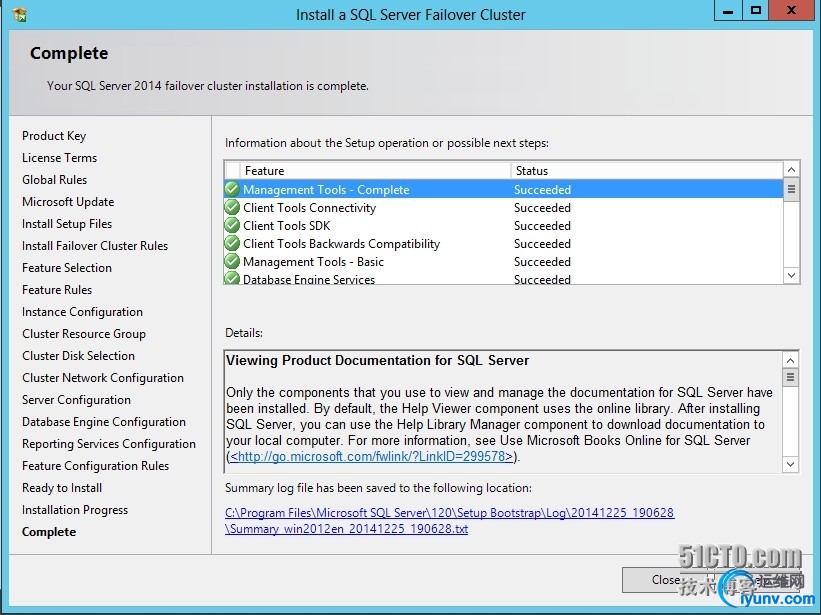
Task: Click the green check icon beside Management Tools - Basic
Action: 232,261
